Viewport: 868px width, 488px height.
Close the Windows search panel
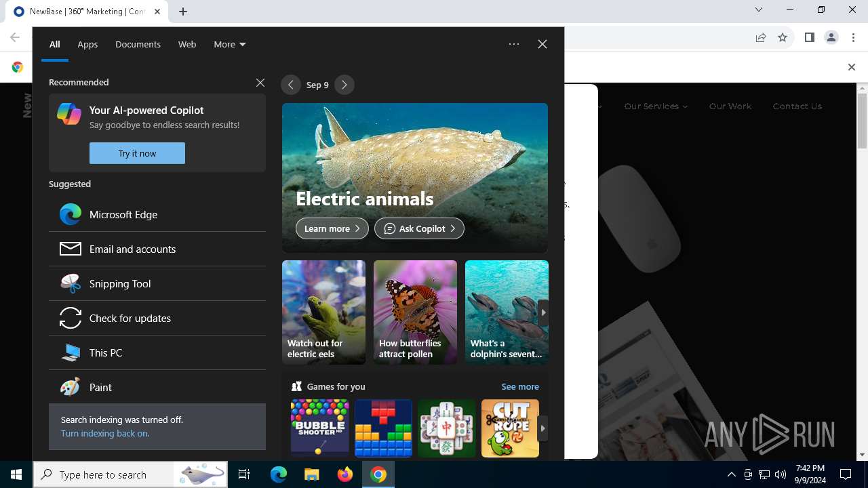(542, 44)
